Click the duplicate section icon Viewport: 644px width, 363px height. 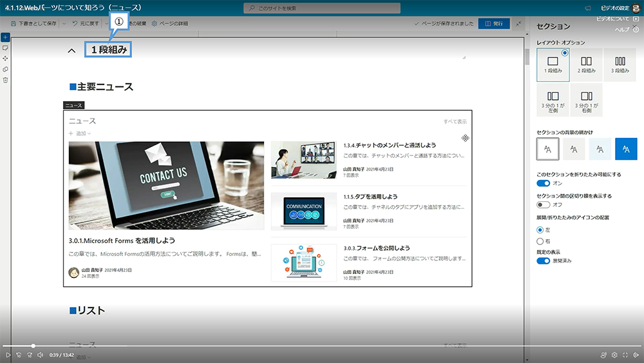(x=5, y=70)
